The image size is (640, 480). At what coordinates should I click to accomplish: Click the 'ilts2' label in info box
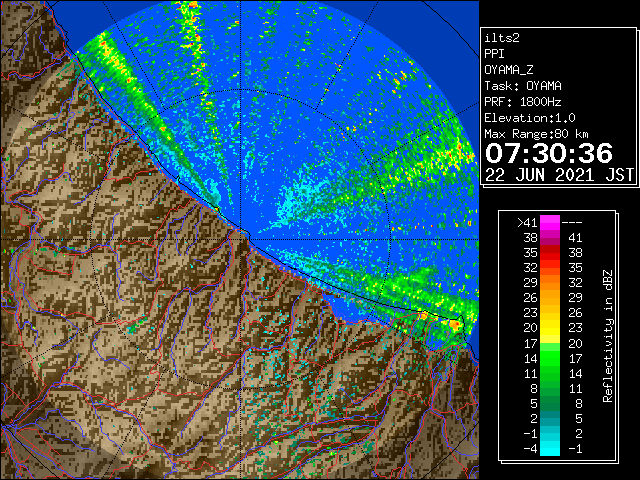[x=502, y=38]
